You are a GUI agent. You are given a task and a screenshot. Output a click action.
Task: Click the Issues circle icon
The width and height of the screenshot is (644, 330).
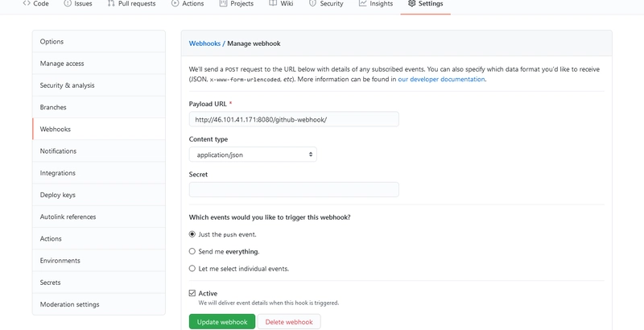click(x=68, y=3)
